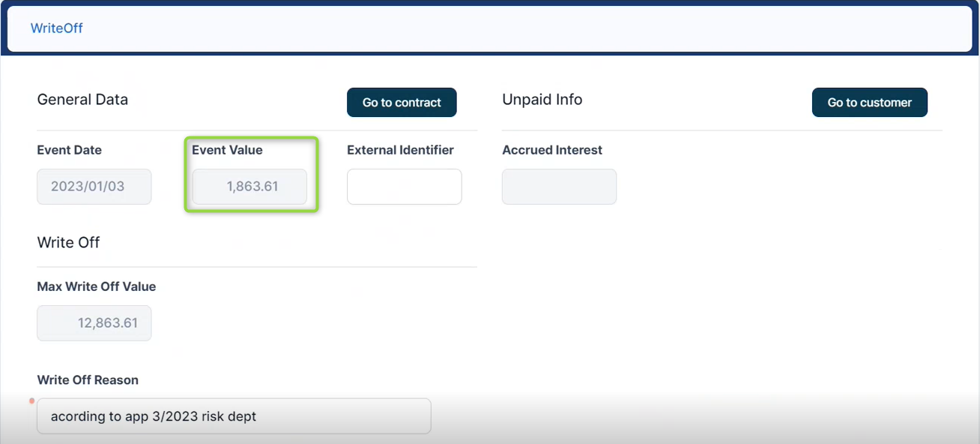Image resolution: width=980 pixels, height=444 pixels.
Task: Select the Max Write Off Value field
Action: pyautogui.click(x=94, y=323)
